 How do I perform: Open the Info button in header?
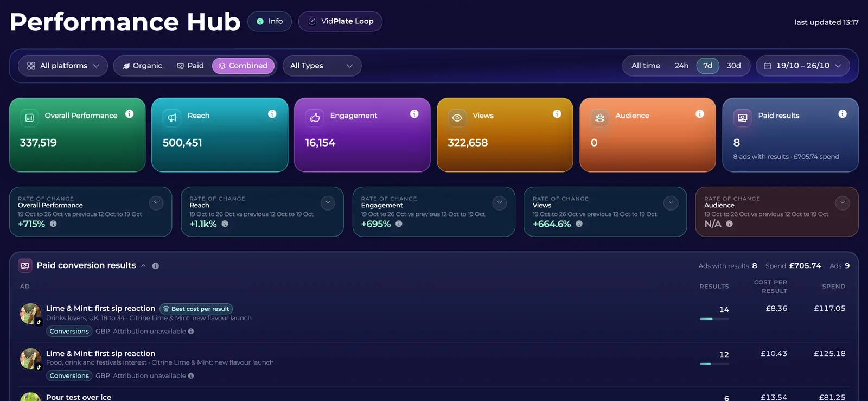[270, 22]
